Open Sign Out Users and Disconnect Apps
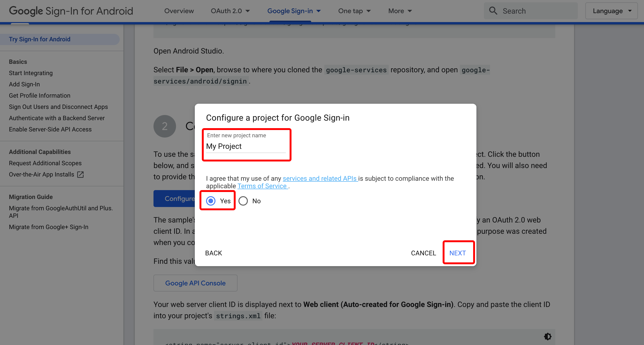The width and height of the screenshot is (644, 345). pos(58,107)
